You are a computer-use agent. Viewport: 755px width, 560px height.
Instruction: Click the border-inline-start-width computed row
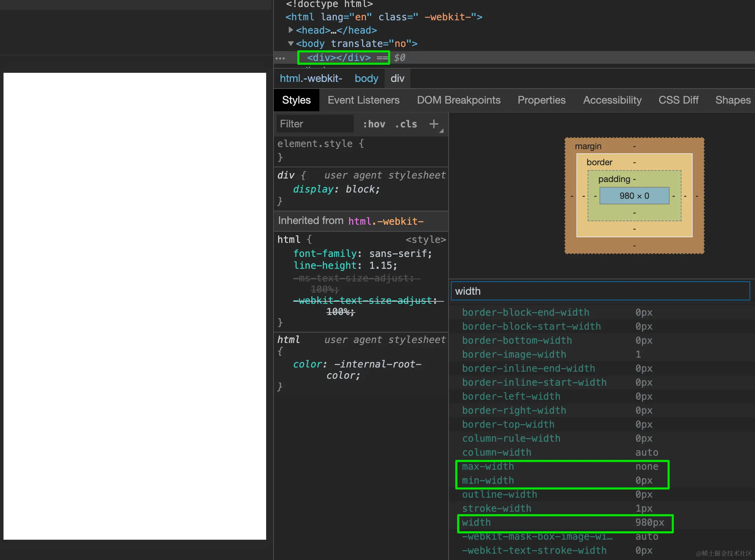pos(602,382)
